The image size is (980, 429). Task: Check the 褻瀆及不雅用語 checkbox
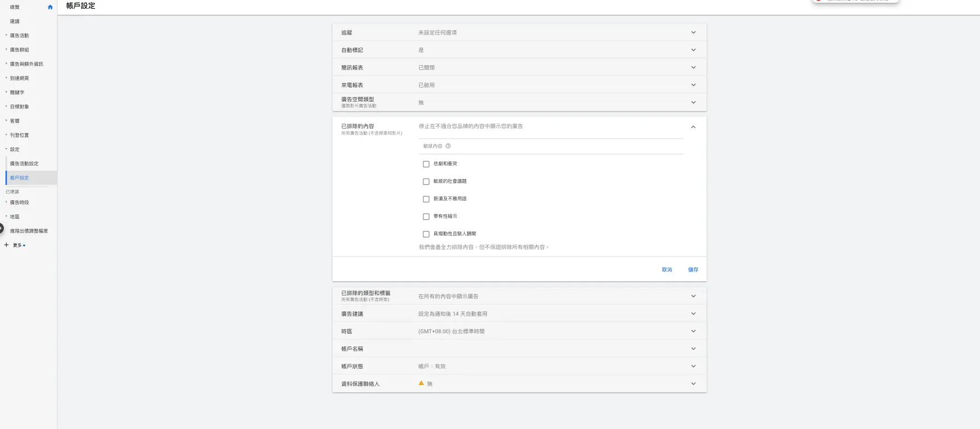coord(426,199)
